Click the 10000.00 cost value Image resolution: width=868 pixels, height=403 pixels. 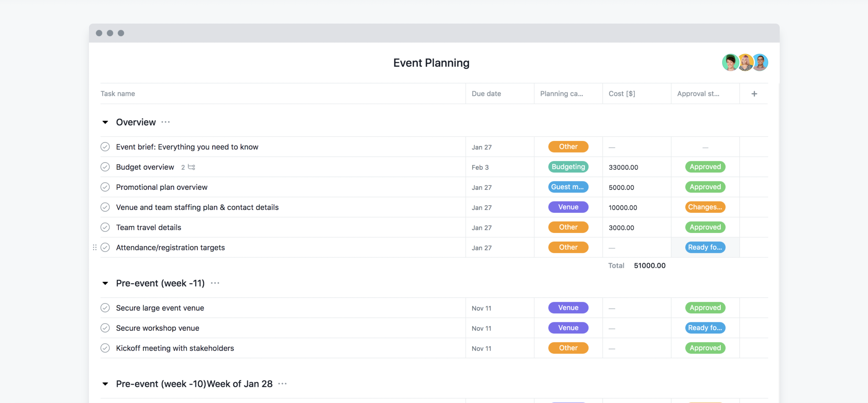point(623,208)
